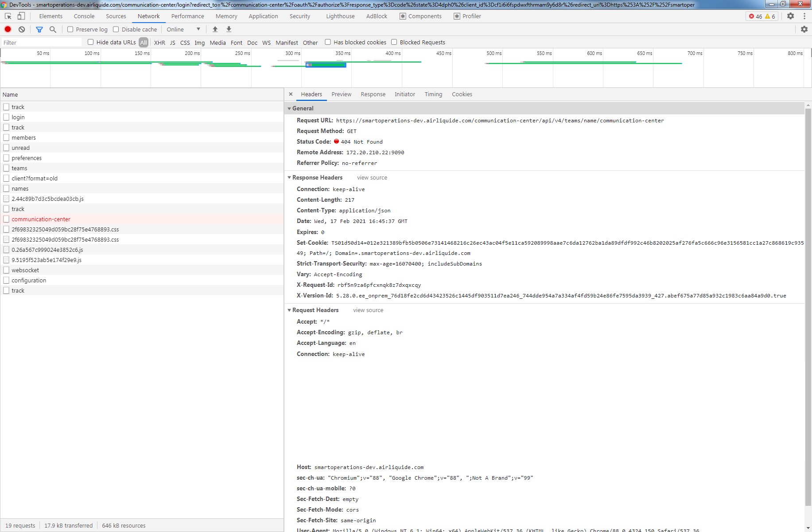Open the Application panel
This screenshot has width=812, height=532.
tap(264, 16)
